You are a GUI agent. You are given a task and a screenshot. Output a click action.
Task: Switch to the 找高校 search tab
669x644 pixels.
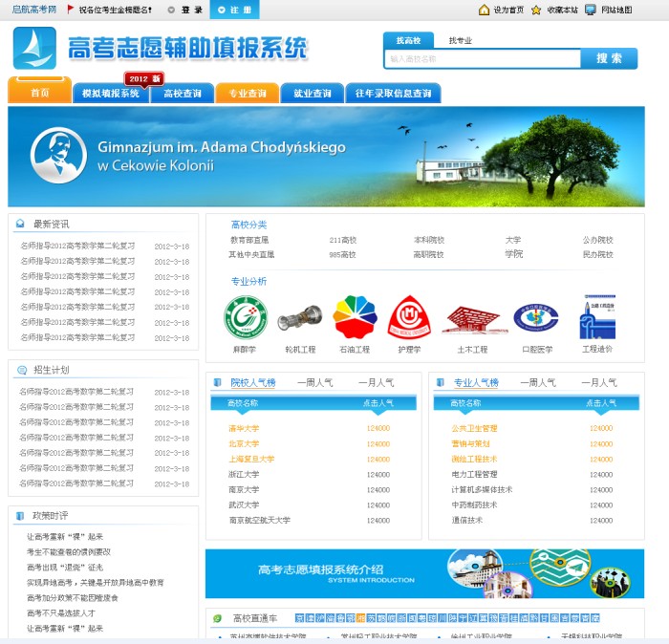click(408, 40)
